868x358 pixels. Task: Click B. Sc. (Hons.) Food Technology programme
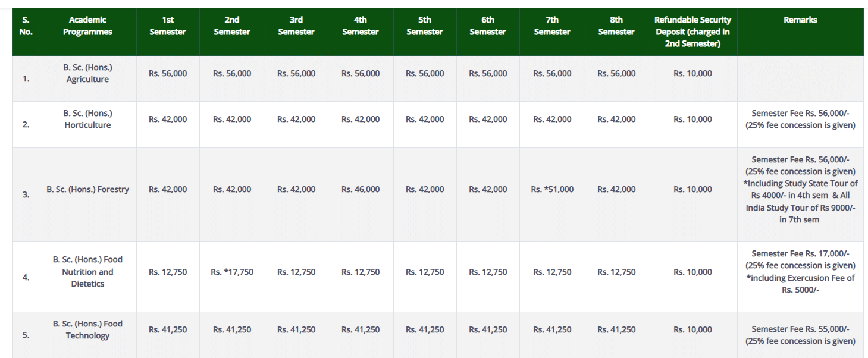[x=87, y=329]
